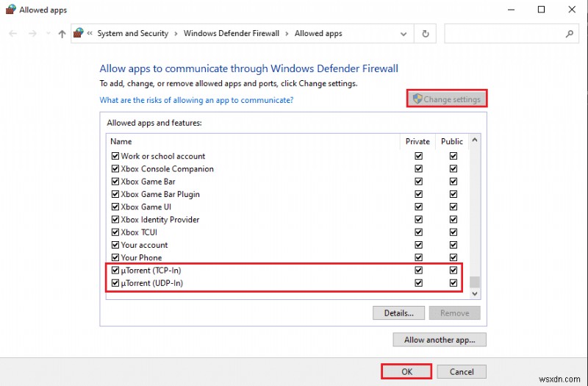Expand the address bar history dropdown
The width and height of the screenshot is (588, 386).
[404, 34]
